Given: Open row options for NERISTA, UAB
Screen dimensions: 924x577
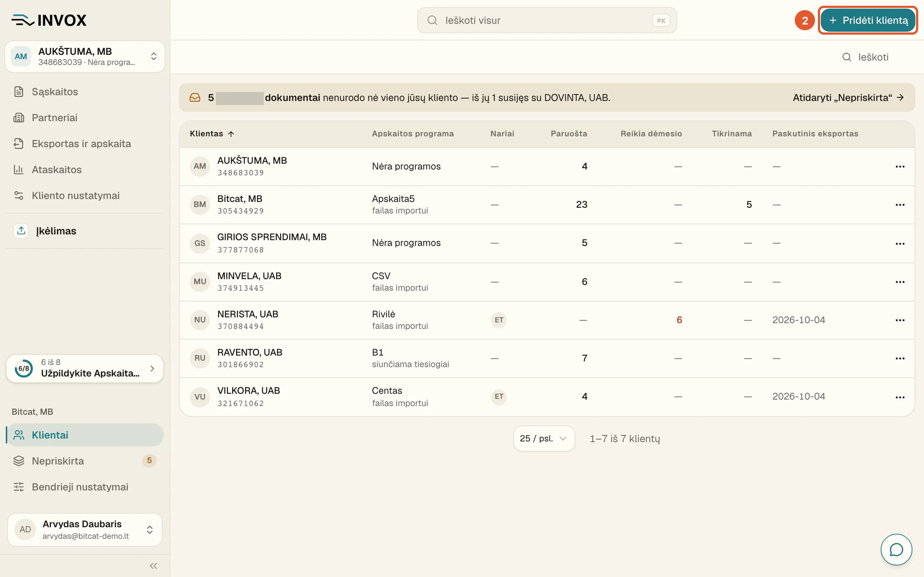Looking at the screenshot, I should click(899, 320).
